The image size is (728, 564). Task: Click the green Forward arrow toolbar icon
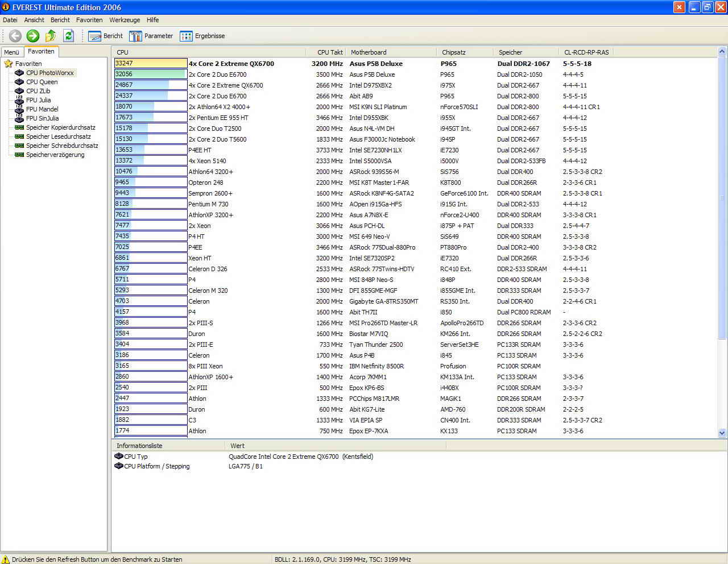pyautogui.click(x=33, y=36)
